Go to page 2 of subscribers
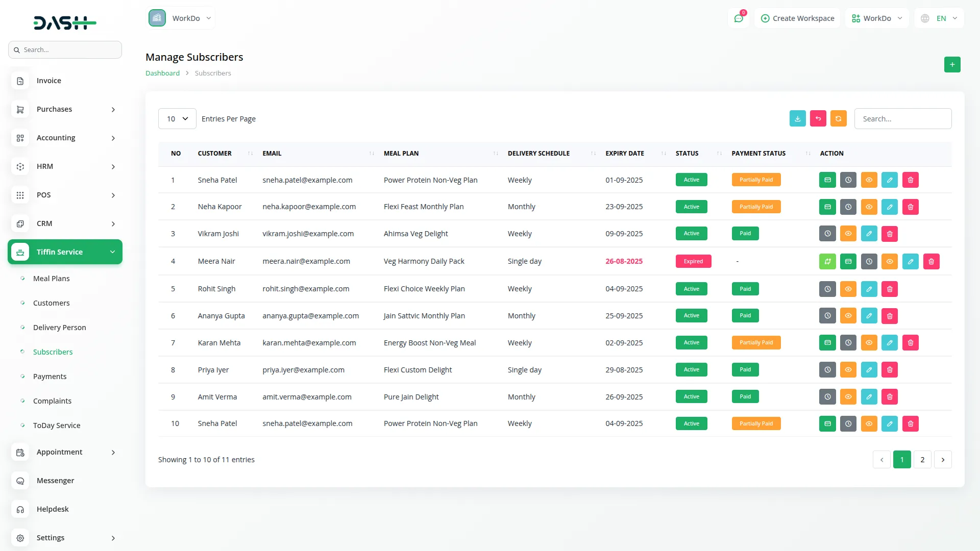 pyautogui.click(x=922, y=459)
